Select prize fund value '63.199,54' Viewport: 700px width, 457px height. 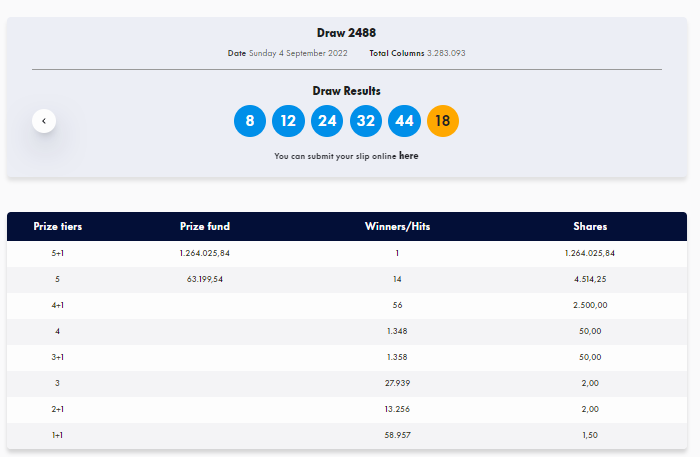205,279
